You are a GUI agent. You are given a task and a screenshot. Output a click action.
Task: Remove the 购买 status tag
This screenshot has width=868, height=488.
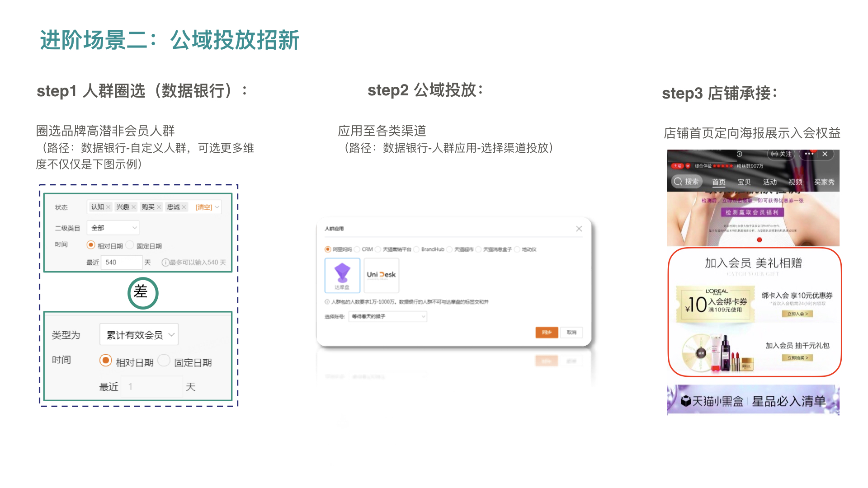pyautogui.click(x=159, y=207)
